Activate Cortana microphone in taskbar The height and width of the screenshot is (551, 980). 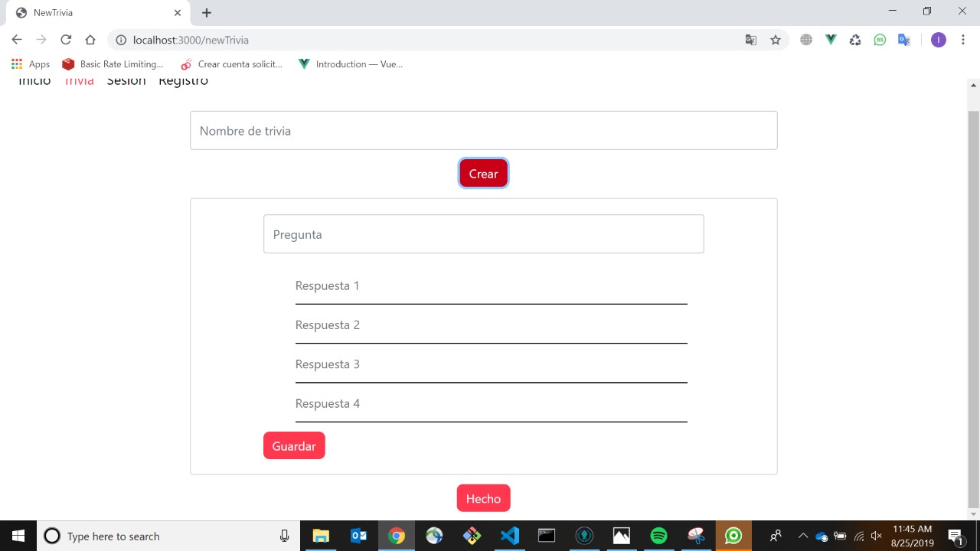285,536
